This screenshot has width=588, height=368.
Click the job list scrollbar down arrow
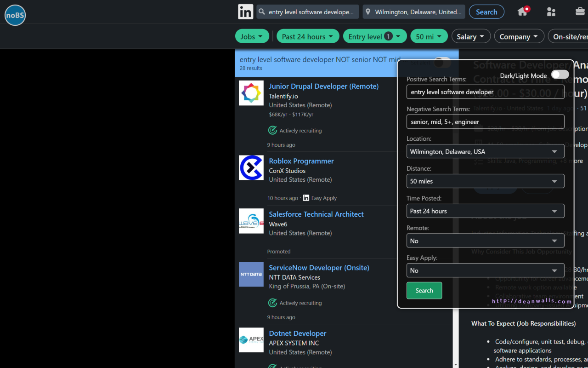pos(456,364)
